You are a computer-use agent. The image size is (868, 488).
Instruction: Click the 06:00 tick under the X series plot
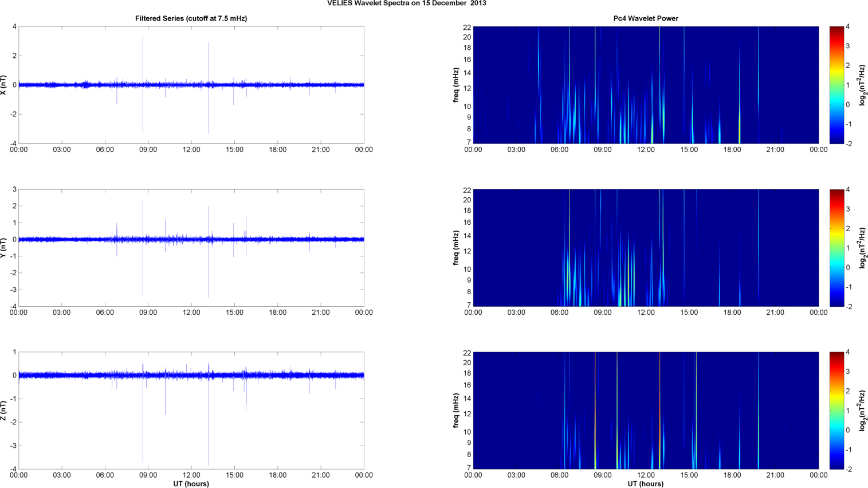point(105,150)
